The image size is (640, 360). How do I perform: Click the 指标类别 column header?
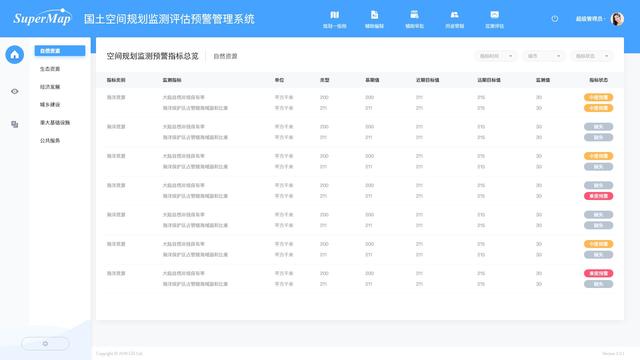click(x=116, y=80)
